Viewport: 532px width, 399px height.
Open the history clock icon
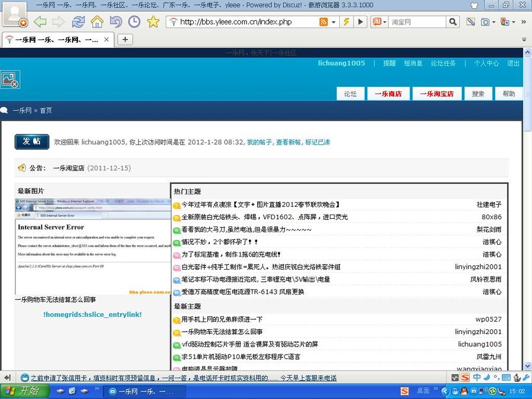134,22
